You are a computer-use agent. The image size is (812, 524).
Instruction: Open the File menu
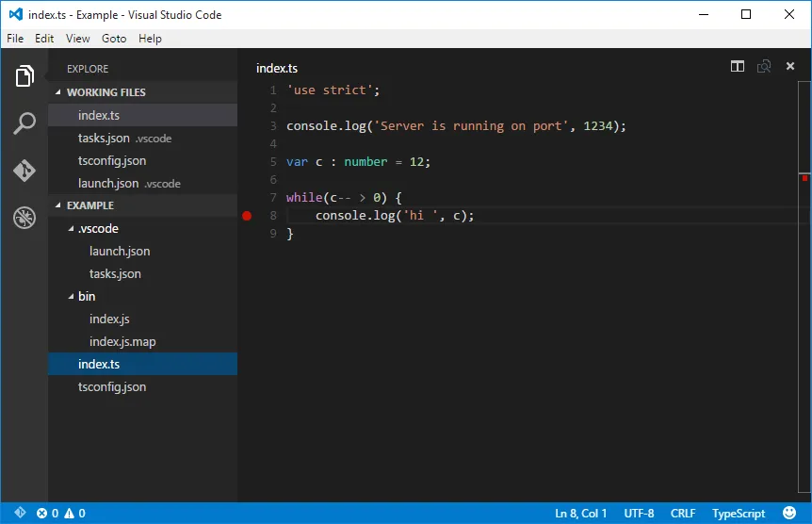coord(15,39)
